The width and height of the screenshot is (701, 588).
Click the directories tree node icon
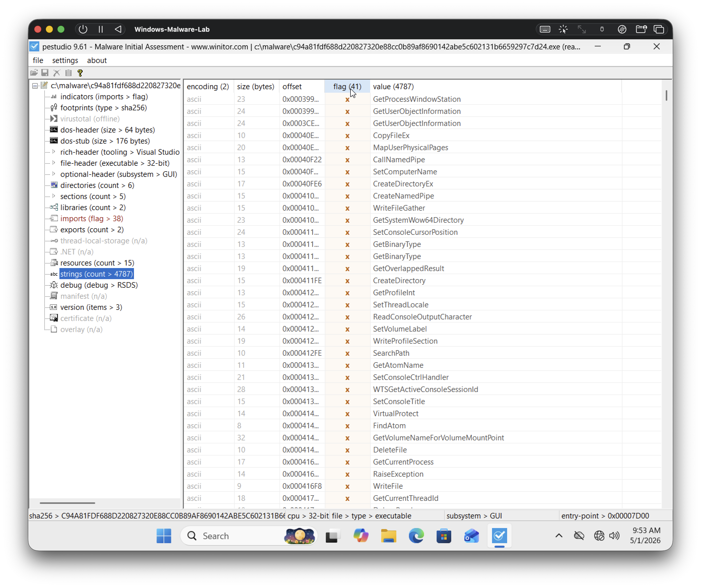point(54,185)
